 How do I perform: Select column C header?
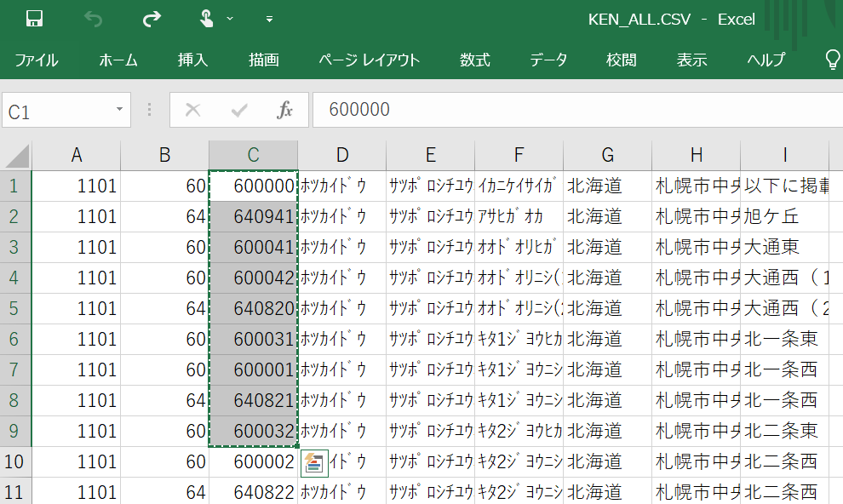click(253, 155)
